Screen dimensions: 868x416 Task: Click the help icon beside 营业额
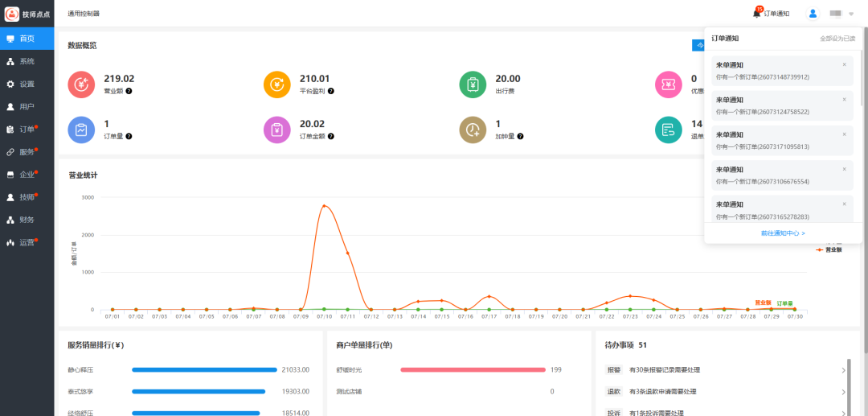(129, 91)
